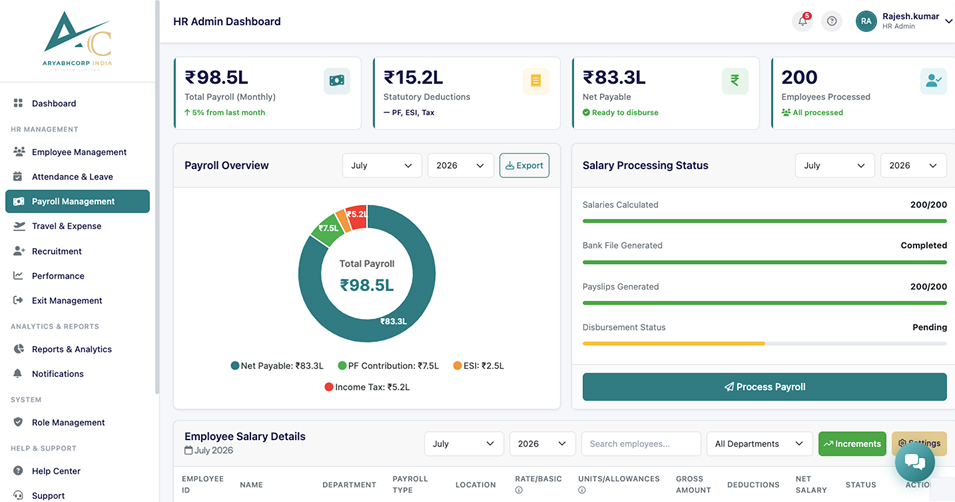
Task: Expand Payroll Overview month dropdown
Action: 382,166
